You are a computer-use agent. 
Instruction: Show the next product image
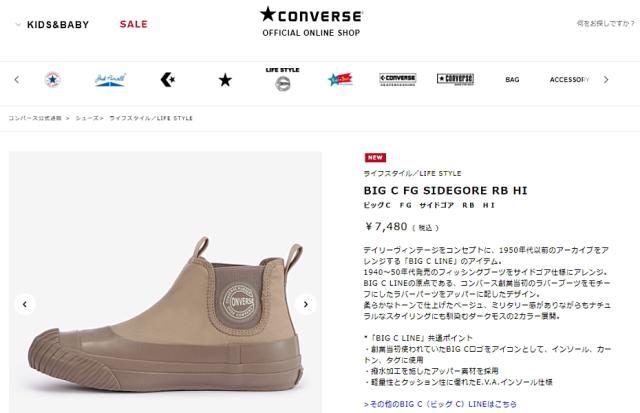(306, 304)
